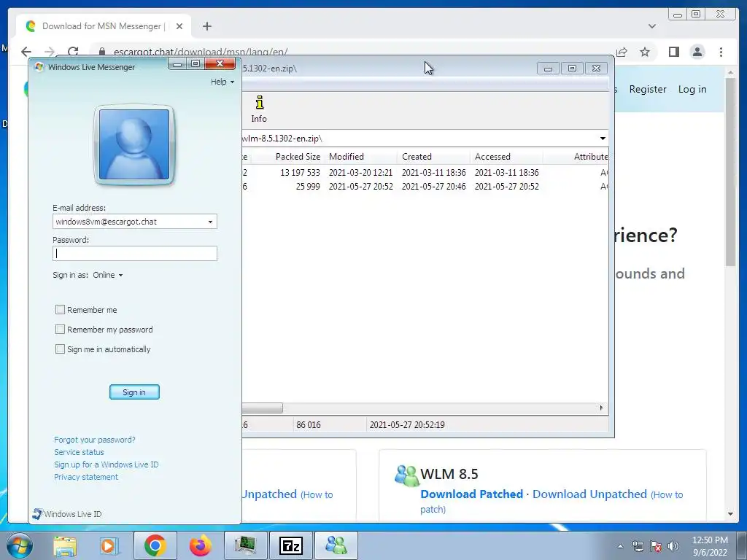The height and width of the screenshot is (560, 747).
Task: Switch to the 7-Zip taskbar button
Action: click(x=291, y=545)
